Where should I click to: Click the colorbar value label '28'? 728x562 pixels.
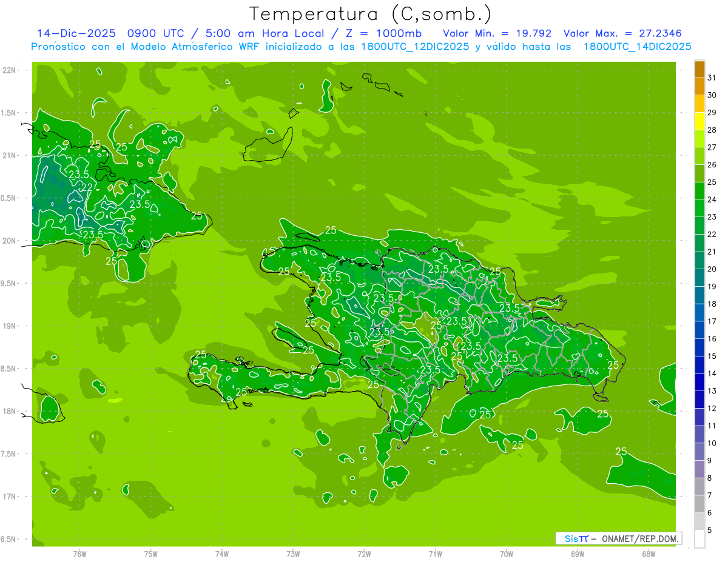[712, 130]
